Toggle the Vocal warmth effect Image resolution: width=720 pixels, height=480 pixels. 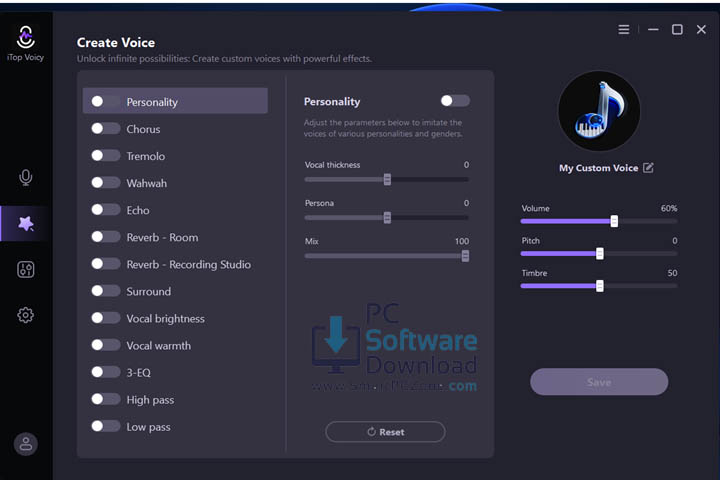pyautogui.click(x=106, y=345)
